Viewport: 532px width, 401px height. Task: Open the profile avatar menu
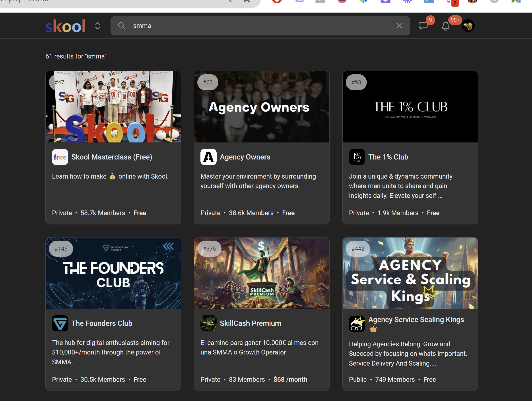click(x=468, y=26)
